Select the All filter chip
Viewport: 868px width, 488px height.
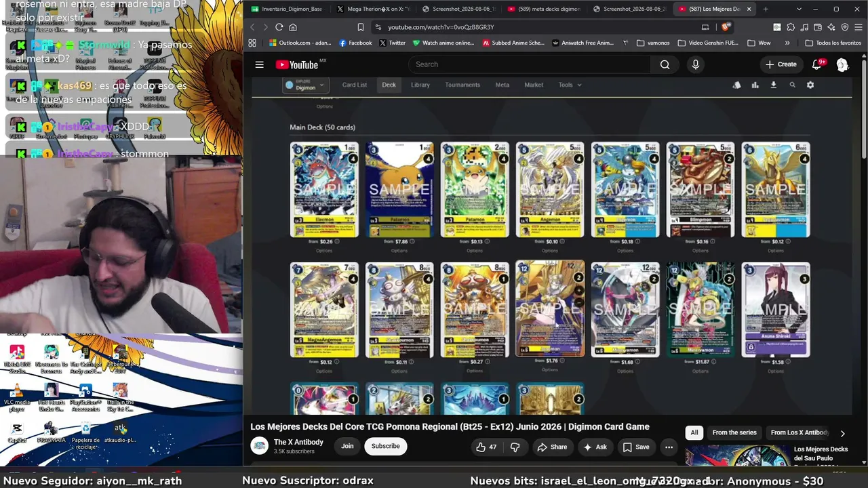[x=694, y=432]
